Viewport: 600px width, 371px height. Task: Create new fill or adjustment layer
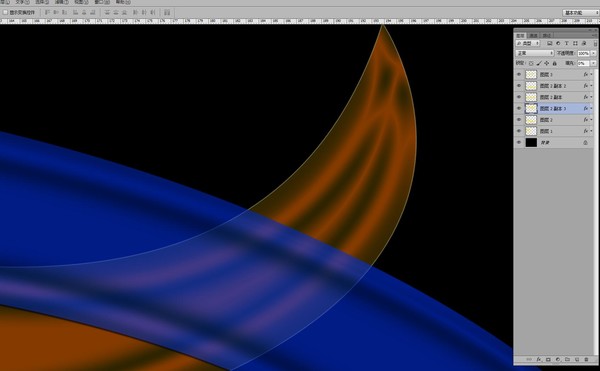[558, 360]
